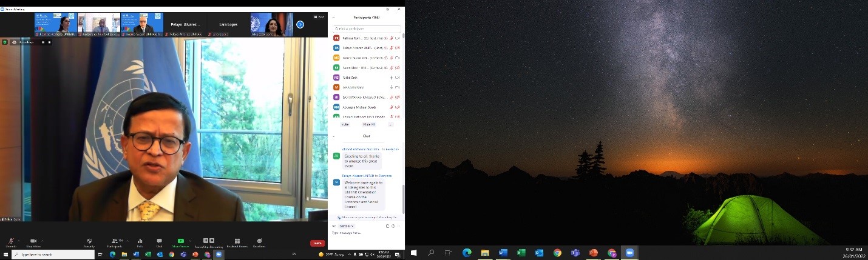Open PowerPoint from the right taskbar

click(x=593, y=253)
